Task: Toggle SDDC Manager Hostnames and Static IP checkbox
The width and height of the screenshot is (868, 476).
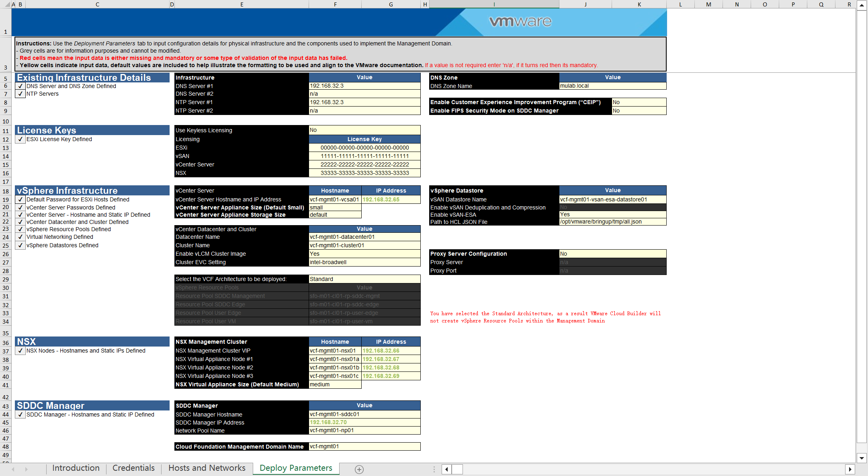Action: [20, 414]
